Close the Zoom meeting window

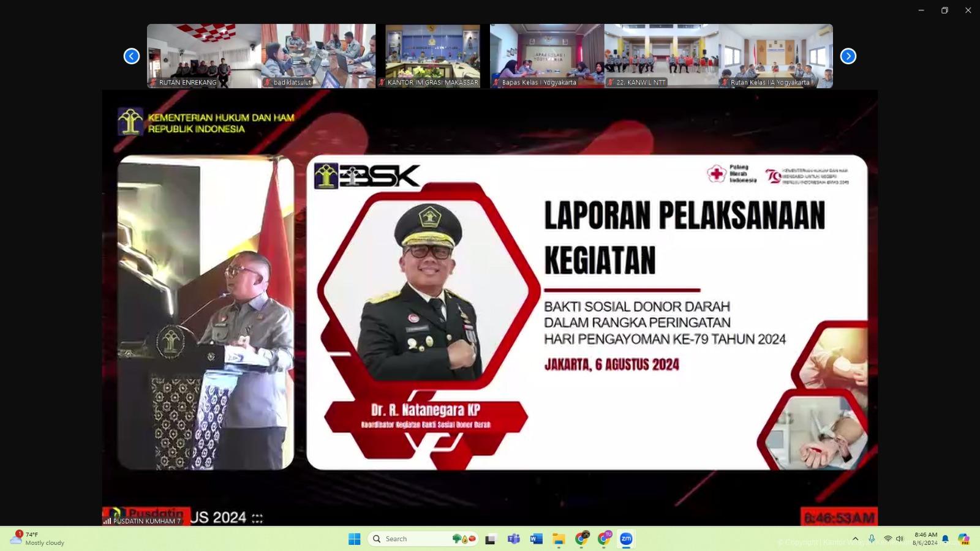click(x=968, y=10)
